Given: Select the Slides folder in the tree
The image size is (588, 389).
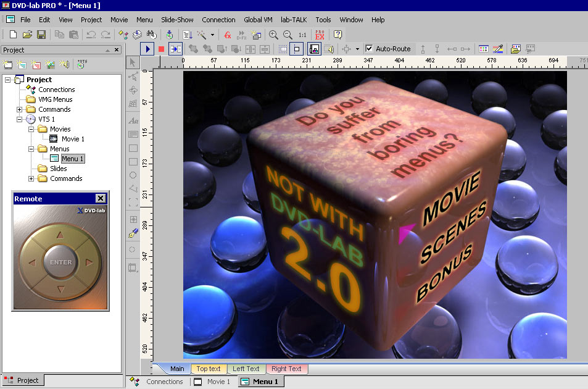Looking at the screenshot, I should 58,169.
